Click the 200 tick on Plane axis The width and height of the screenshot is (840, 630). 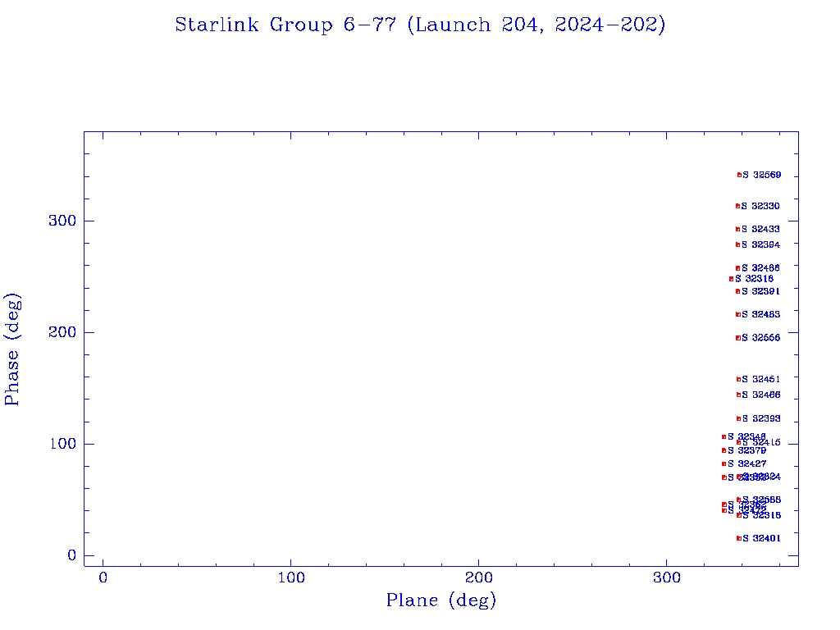click(478, 577)
